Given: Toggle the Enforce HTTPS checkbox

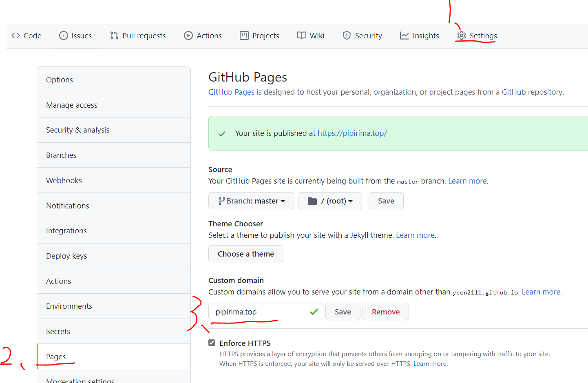Looking at the screenshot, I should click(x=212, y=343).
